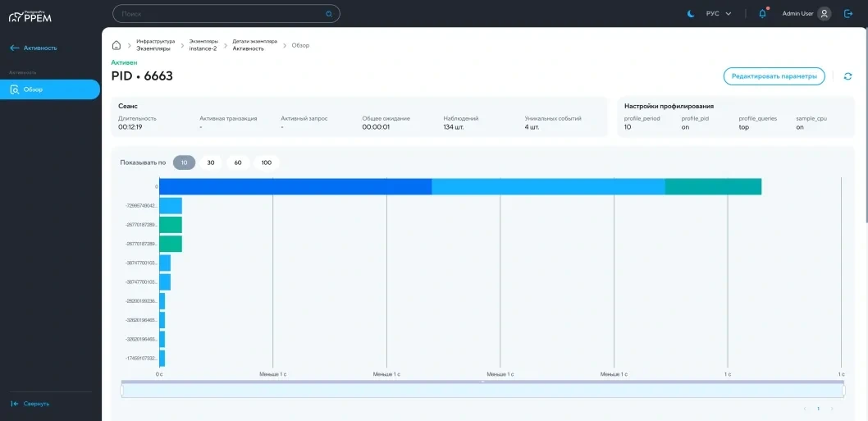This screenshot has width=868, height=421.
Task: Click the PPEM logo
Action: click(x=30, y=16)
